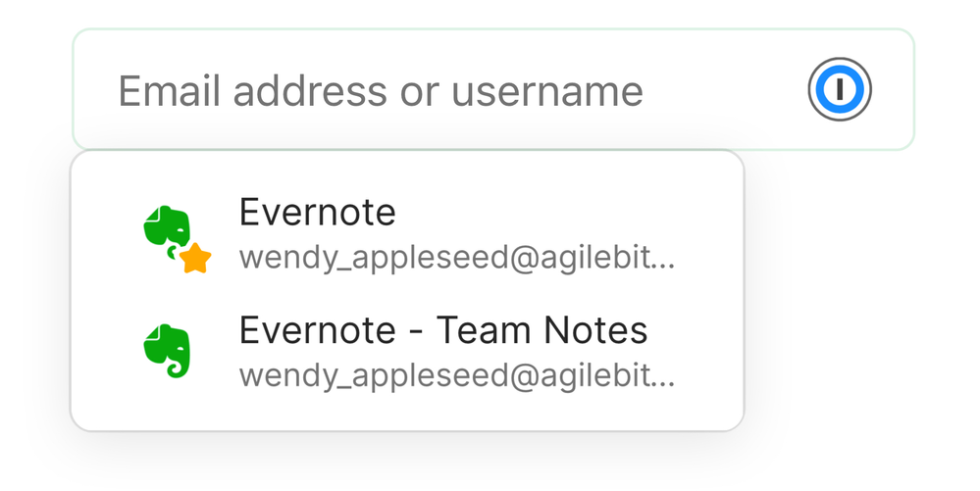Click the blue keyhole logo button
The width and height of the screenshot is (980, 491).
click(840, 90)
